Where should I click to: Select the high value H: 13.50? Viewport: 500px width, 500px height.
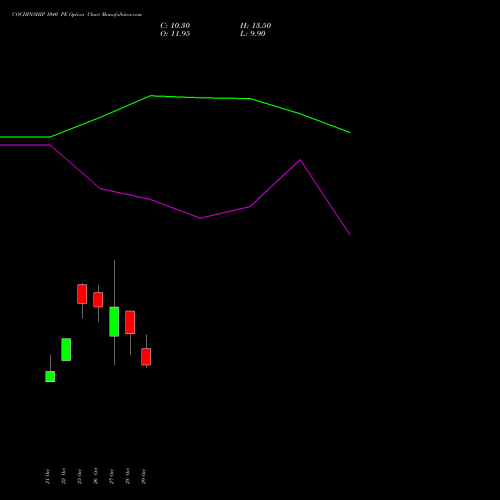(255, 26)
